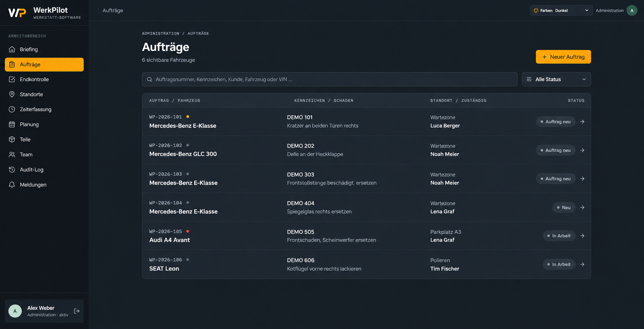This screenshot has width=644, height=329.
Task: Click the In Arbeit badge for DEMO 505
Action: tap(559, 236)
